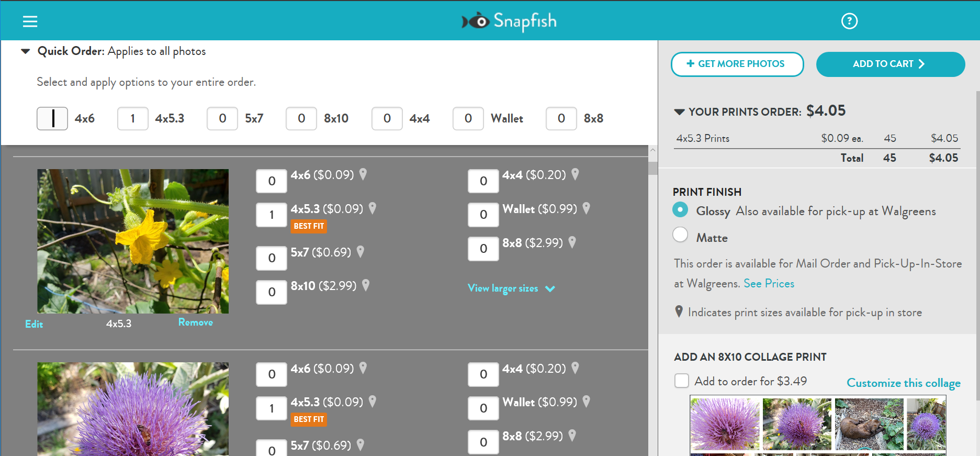Click the first collage preview thumbnail
The image size is (980, 456).
pos(725,424)
